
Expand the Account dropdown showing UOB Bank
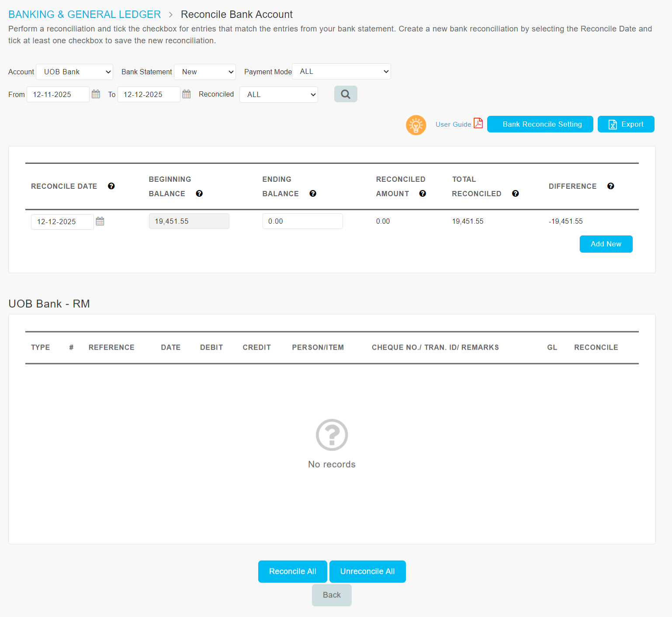click(x=75, y=72)
